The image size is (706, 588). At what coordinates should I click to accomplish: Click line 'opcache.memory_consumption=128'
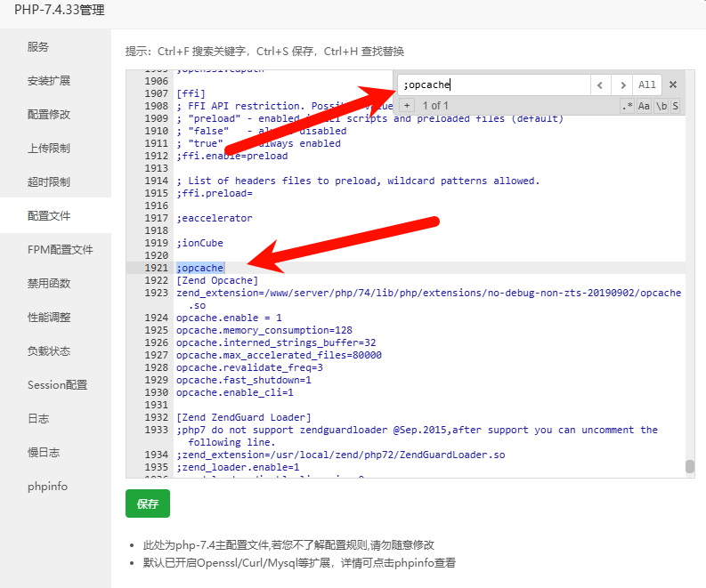(264, 330)
